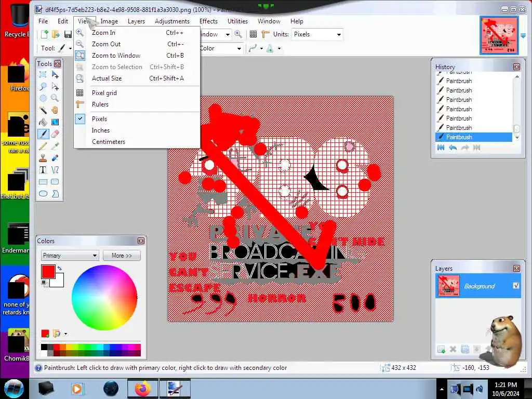The width and height of the screenshot is (532, 399).
Task: Toggle rulers button in toolbar
Action: [x=265, y=34]
